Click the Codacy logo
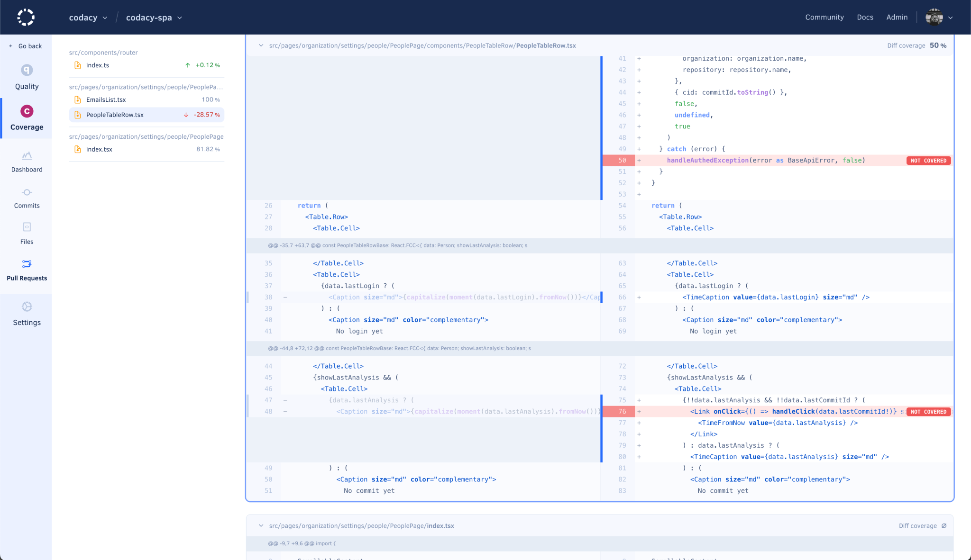Screen dimensions: 971x560 26,17
